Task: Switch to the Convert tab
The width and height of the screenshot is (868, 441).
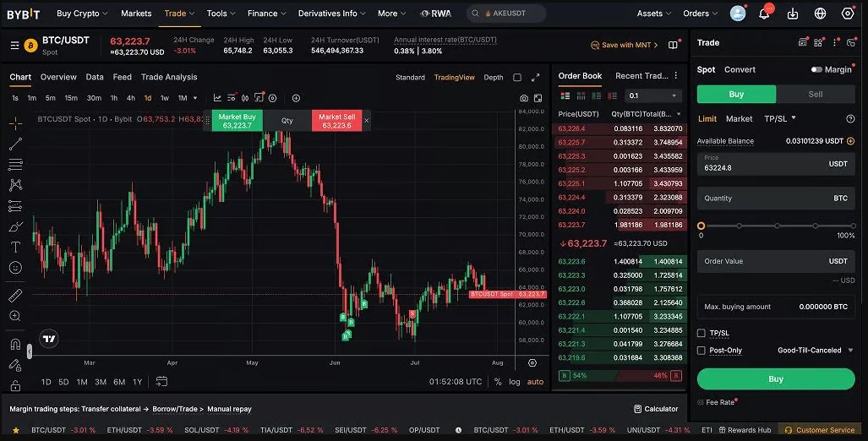Action: click(740, 70)
